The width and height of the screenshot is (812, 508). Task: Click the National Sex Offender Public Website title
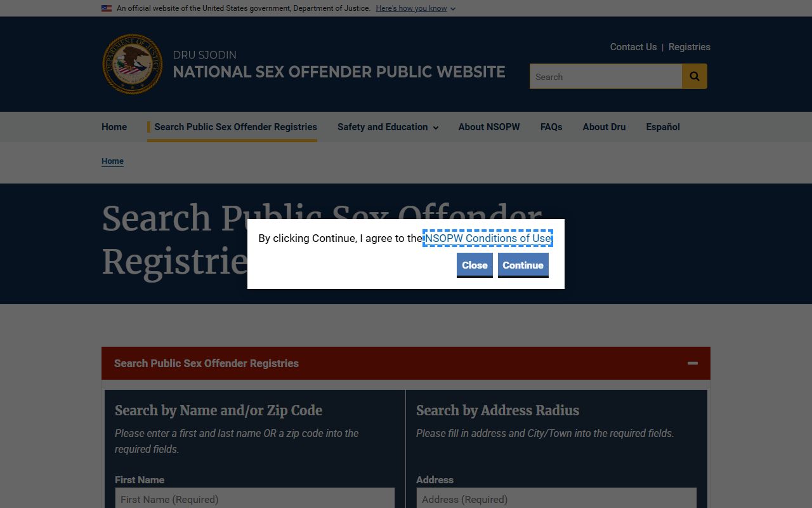coord(339,72)
